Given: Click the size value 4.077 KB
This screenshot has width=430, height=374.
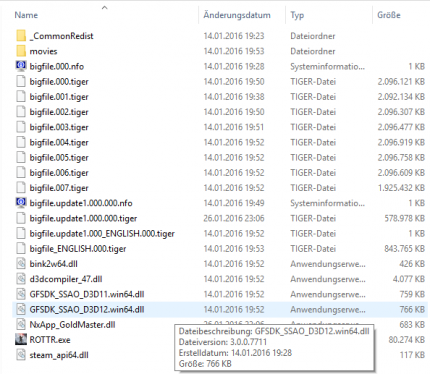Looking at the screenshot, I should [x=409, y=279].
